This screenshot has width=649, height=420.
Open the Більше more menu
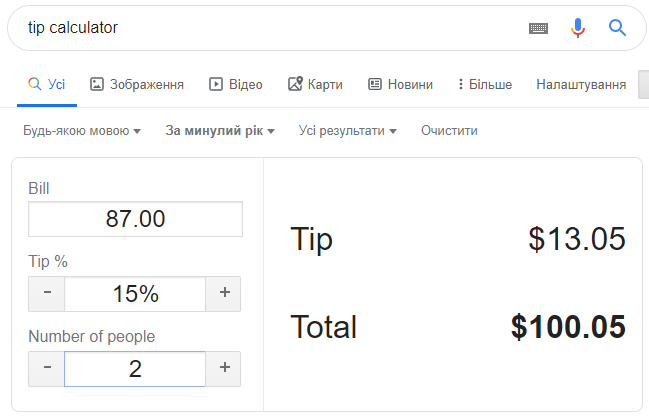(x=485, y=84)
